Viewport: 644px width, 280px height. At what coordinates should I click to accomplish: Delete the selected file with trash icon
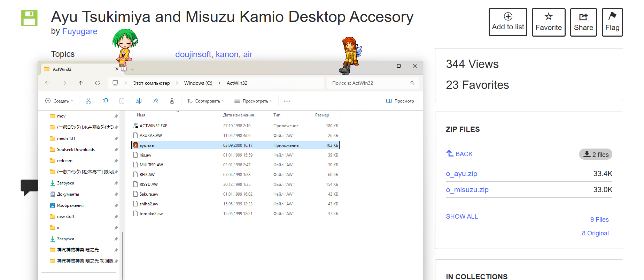click(172, 101)
